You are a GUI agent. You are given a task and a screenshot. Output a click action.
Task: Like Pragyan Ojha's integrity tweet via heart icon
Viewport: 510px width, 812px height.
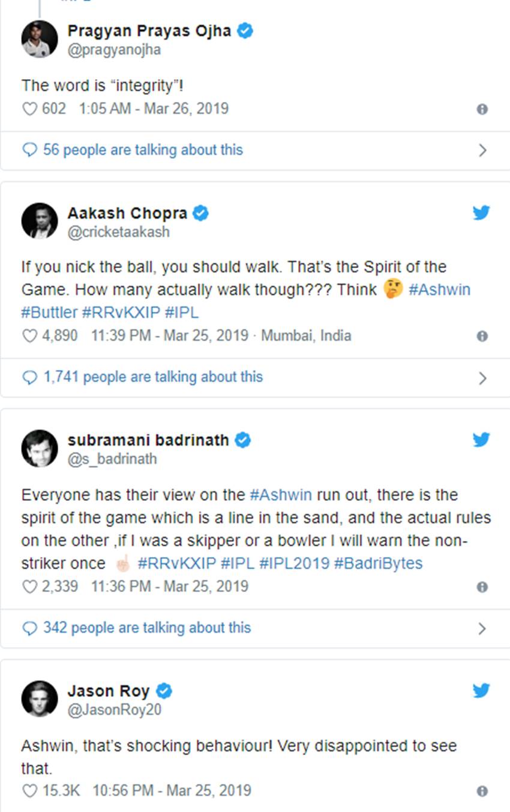click(29, 109)
